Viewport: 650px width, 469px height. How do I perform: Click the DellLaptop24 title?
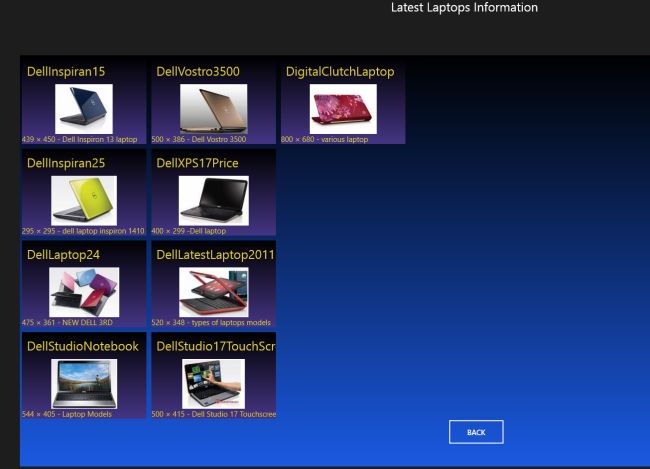(63, 255)
